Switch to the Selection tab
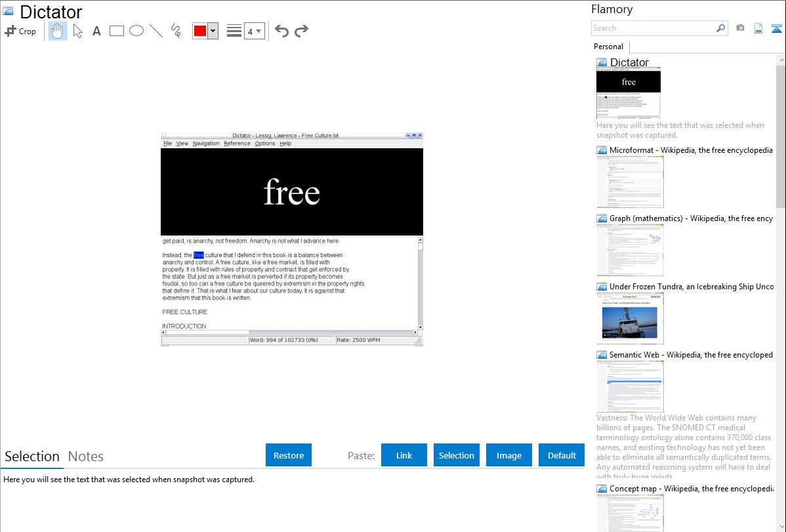Image resolution: width=786 pixels, height=532 pixels. click(x=32, y=457)
